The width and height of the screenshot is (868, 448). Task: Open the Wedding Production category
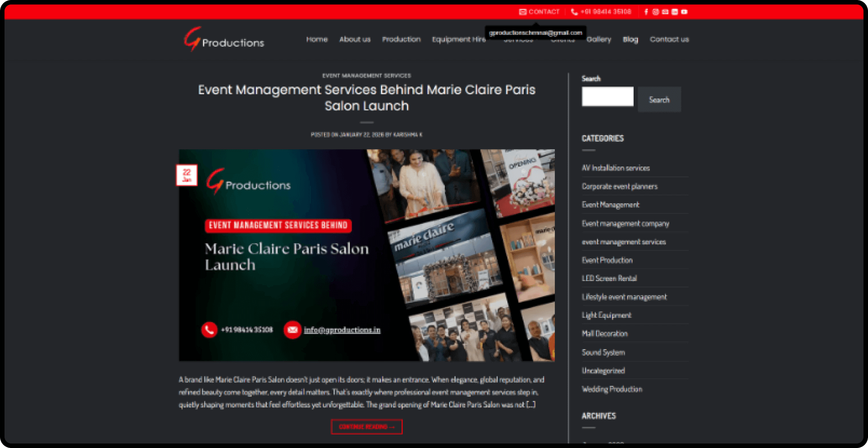point(612,389)
